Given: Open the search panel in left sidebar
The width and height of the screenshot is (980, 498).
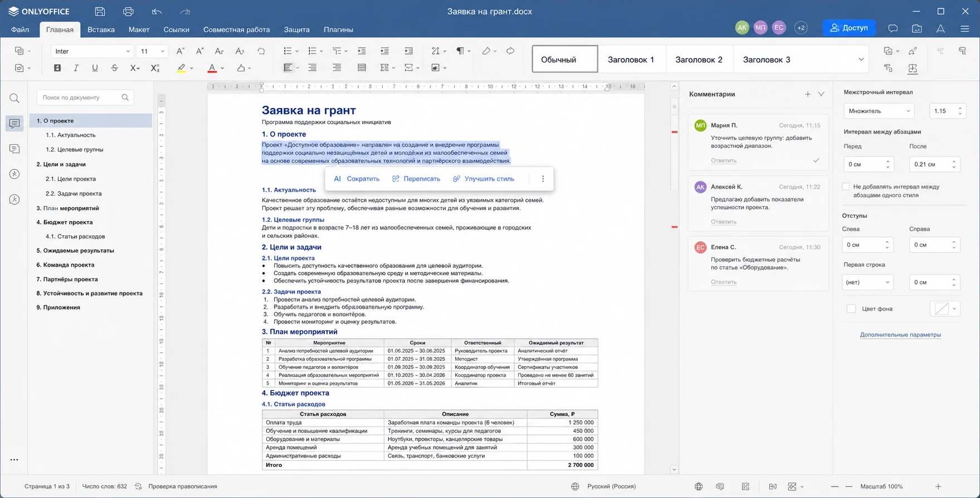Looking at the screenshot, I should pyautogui.click(x=14, y=98).
